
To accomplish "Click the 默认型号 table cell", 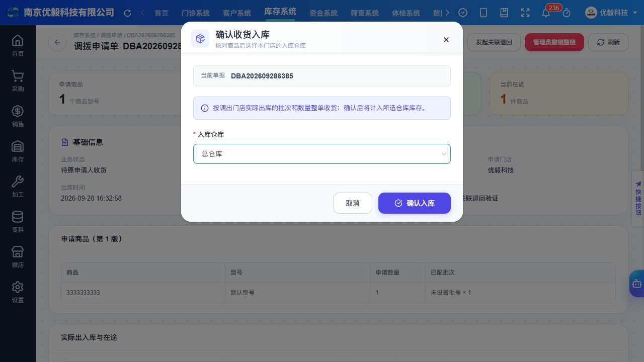I will click(x=297, y=292).
